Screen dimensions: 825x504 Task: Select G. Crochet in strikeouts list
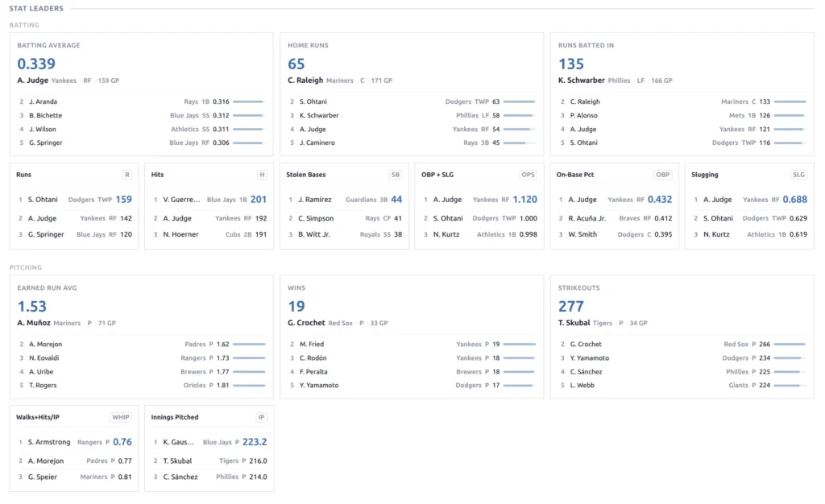pos(586,345)
